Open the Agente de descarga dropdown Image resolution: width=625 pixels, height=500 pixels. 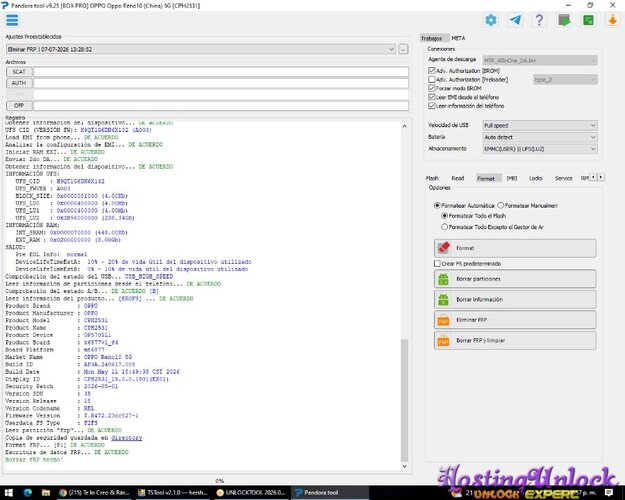[540, 61]
